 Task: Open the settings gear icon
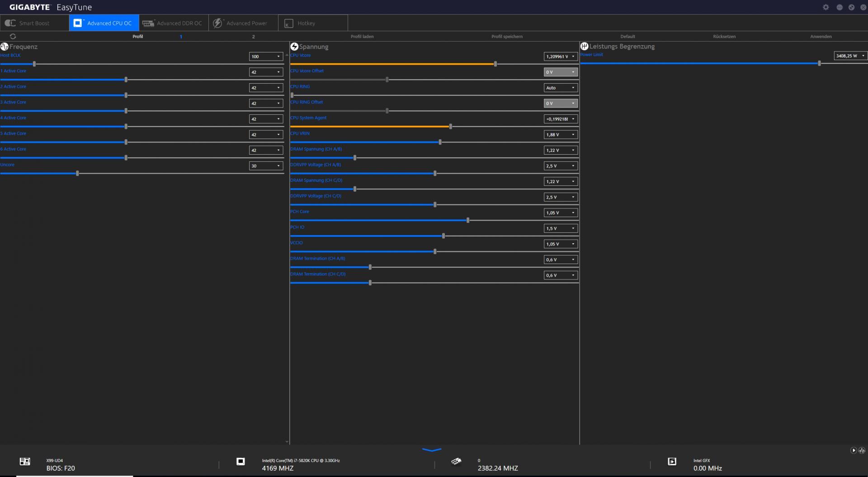coord(826,7)
